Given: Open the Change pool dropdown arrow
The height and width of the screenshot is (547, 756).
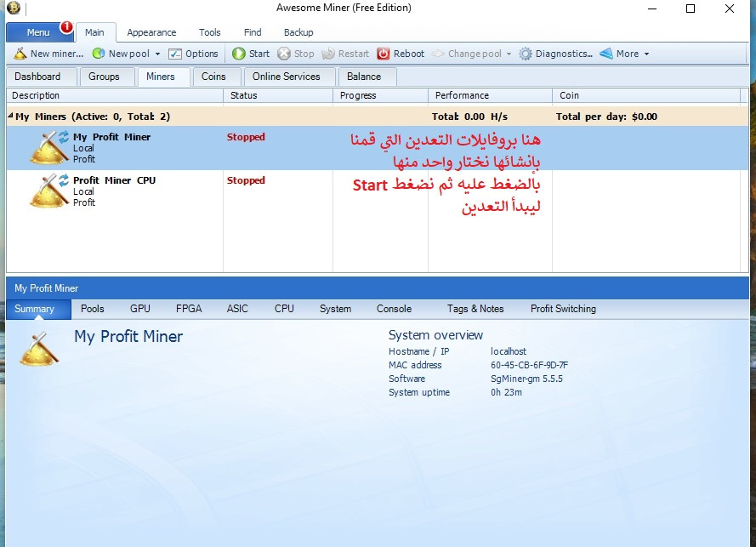Looking at the screenshot, I should tap(509, 54).
